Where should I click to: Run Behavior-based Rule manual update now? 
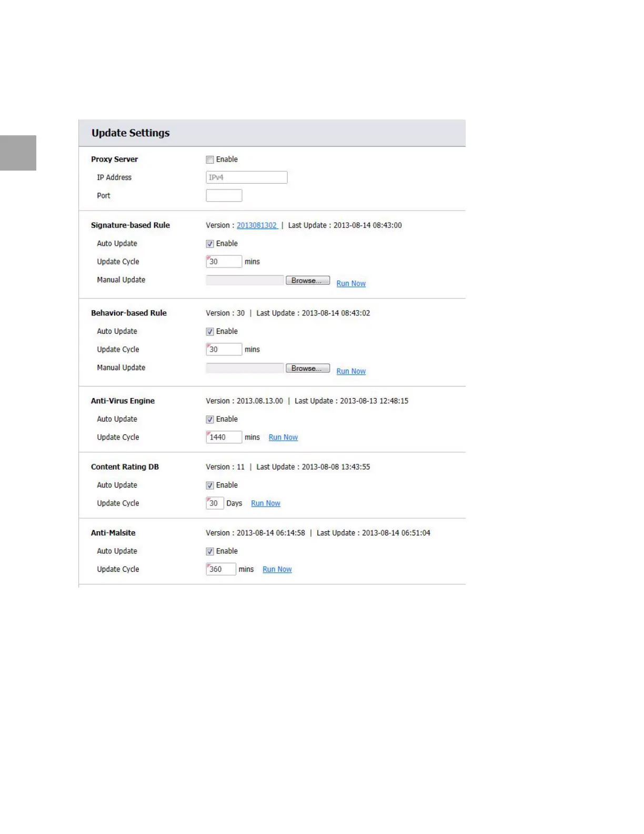(351, 371)
